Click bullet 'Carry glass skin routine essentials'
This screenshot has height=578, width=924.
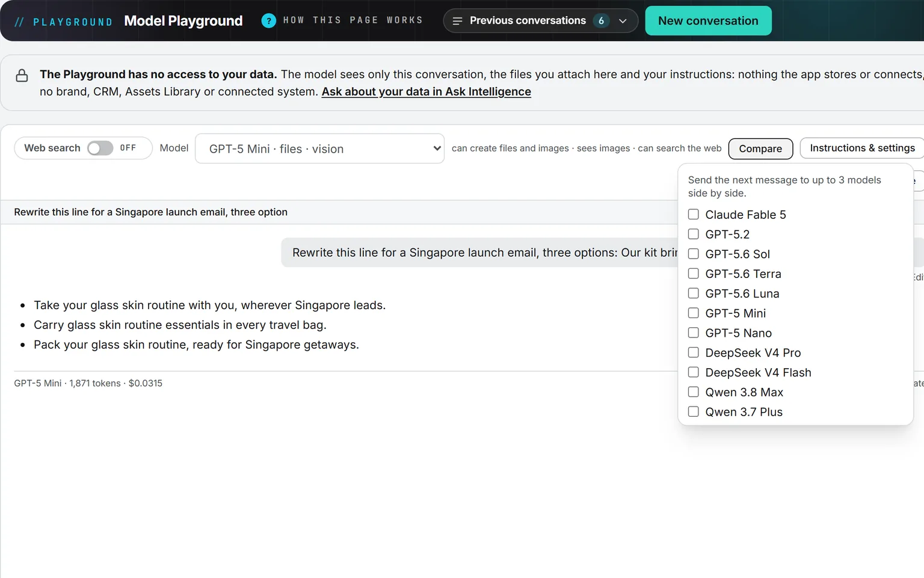[180, 325]
